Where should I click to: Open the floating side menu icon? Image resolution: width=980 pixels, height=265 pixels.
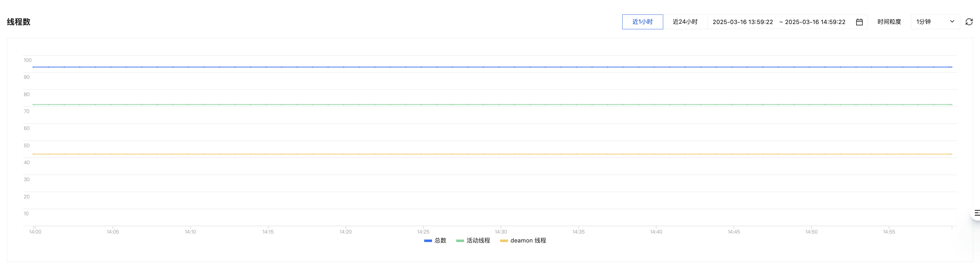click(977, 213)
